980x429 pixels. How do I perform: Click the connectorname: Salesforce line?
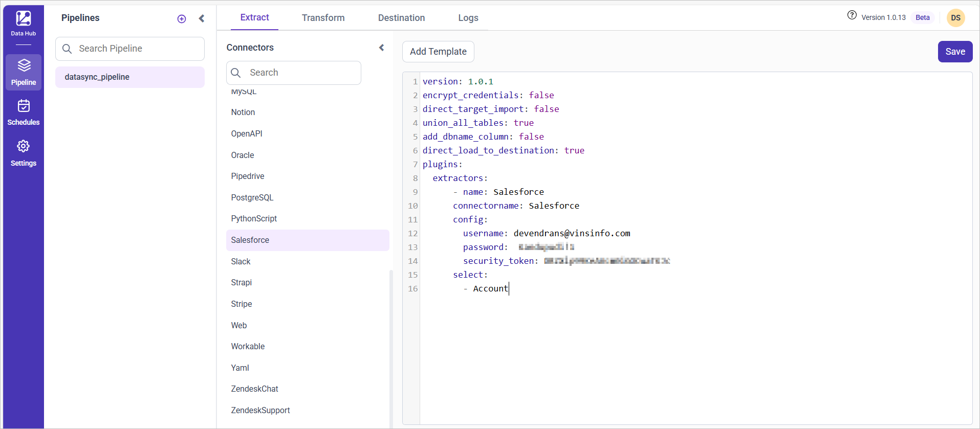tap(516, 206)
